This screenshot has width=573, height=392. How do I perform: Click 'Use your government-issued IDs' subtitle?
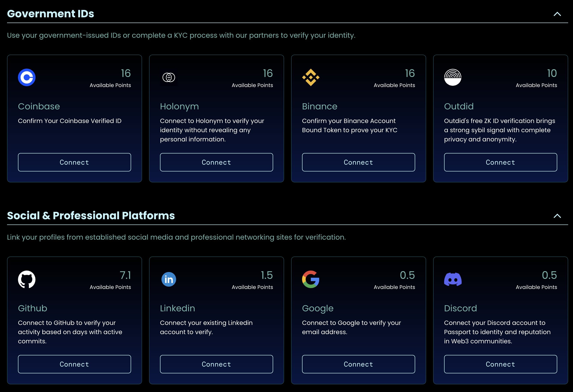181,35
